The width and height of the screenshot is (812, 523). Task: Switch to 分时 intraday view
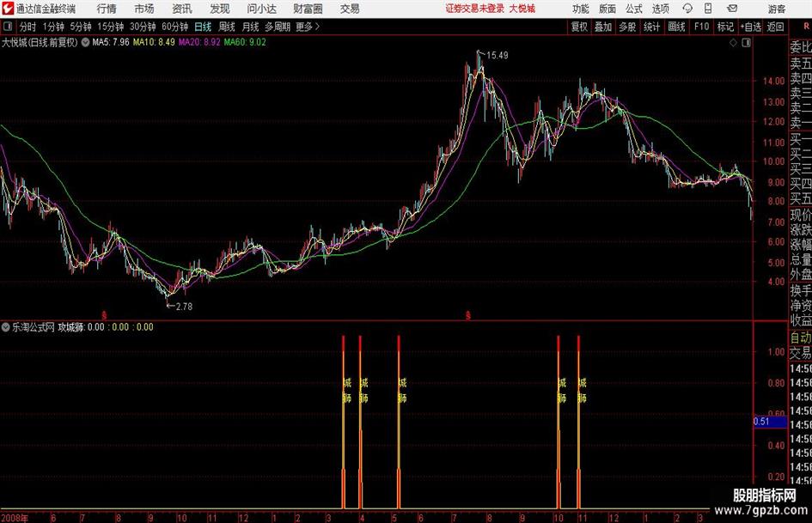(x=27, y=27)
